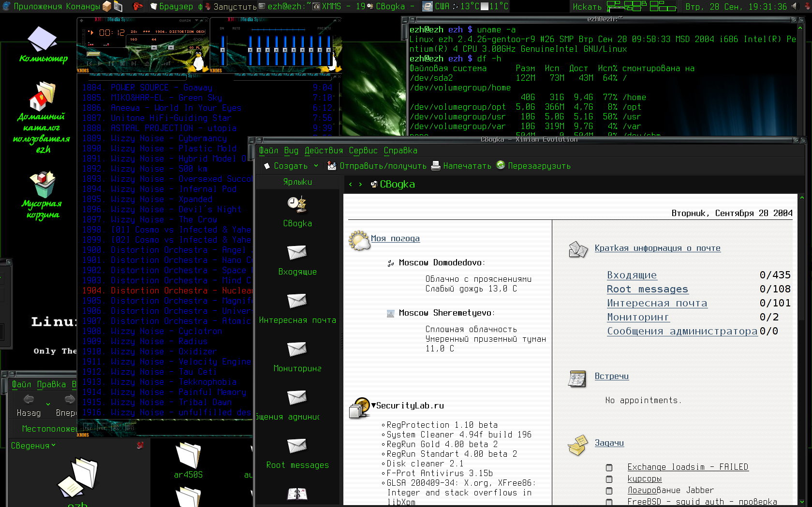Click the Отправить/получить mail icon in Evolution
The image size is (812, 507).
(332, 166)
